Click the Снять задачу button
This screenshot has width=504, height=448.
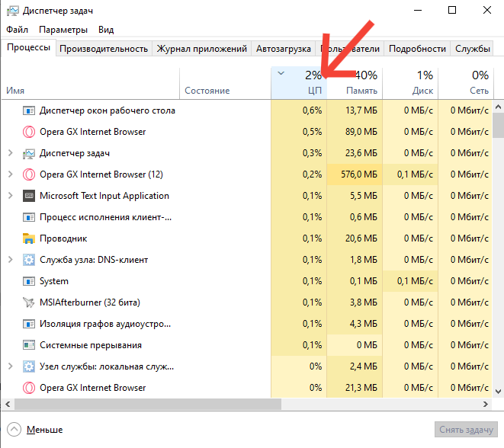[x=466, y=430]
